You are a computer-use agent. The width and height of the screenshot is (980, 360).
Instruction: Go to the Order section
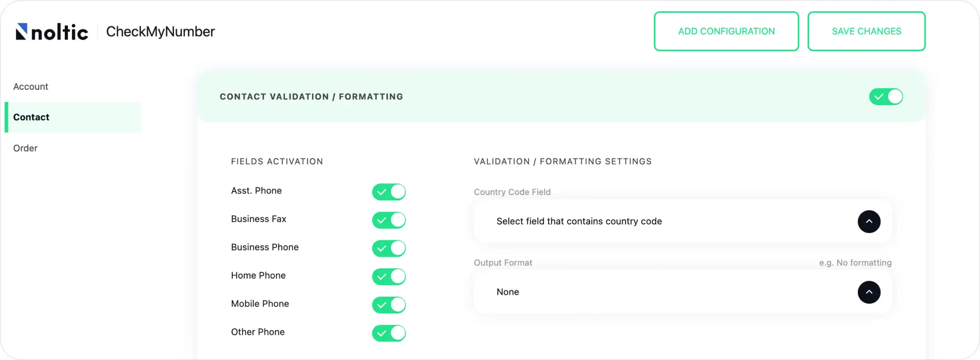(x=25, y=148)
